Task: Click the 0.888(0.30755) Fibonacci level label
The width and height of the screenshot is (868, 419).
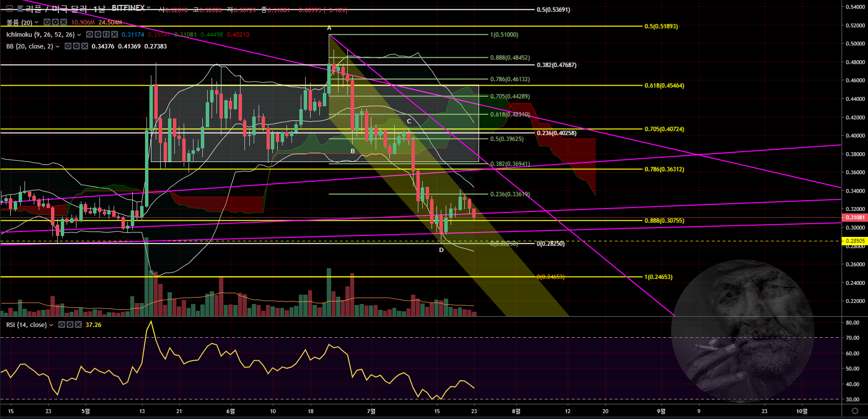Action: [x=664, y=221]
